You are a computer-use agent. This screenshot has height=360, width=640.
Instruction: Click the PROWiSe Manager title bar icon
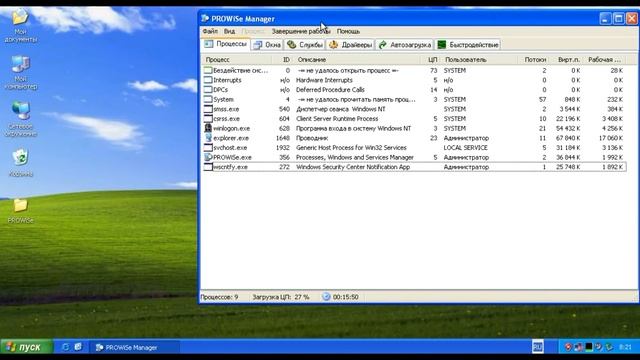[x=205, y=19]
